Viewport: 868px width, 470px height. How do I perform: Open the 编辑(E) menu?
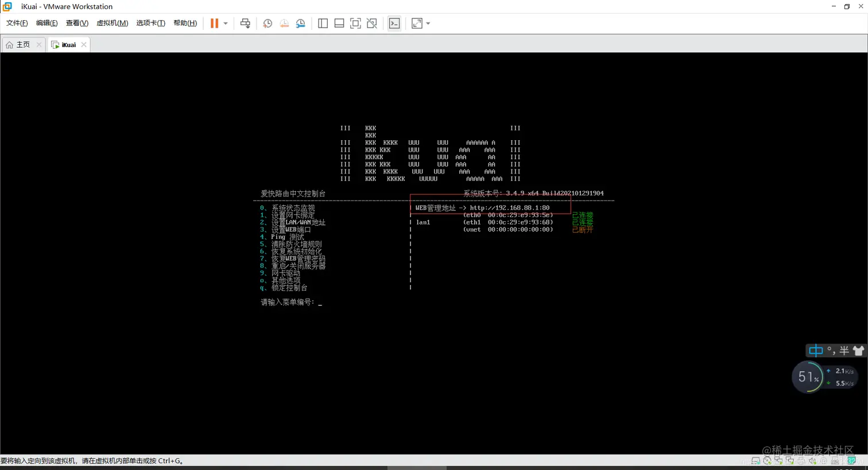(46, 23)
